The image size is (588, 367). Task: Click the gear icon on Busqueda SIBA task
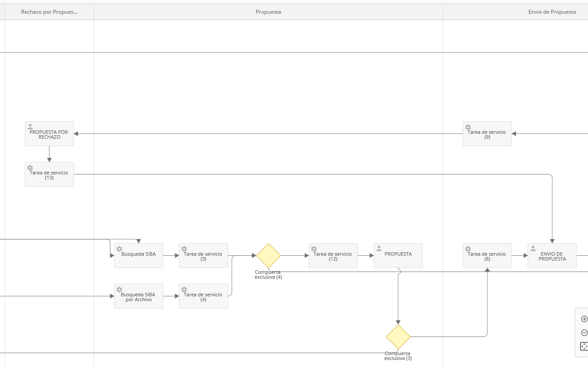click(x=119, y=249)
